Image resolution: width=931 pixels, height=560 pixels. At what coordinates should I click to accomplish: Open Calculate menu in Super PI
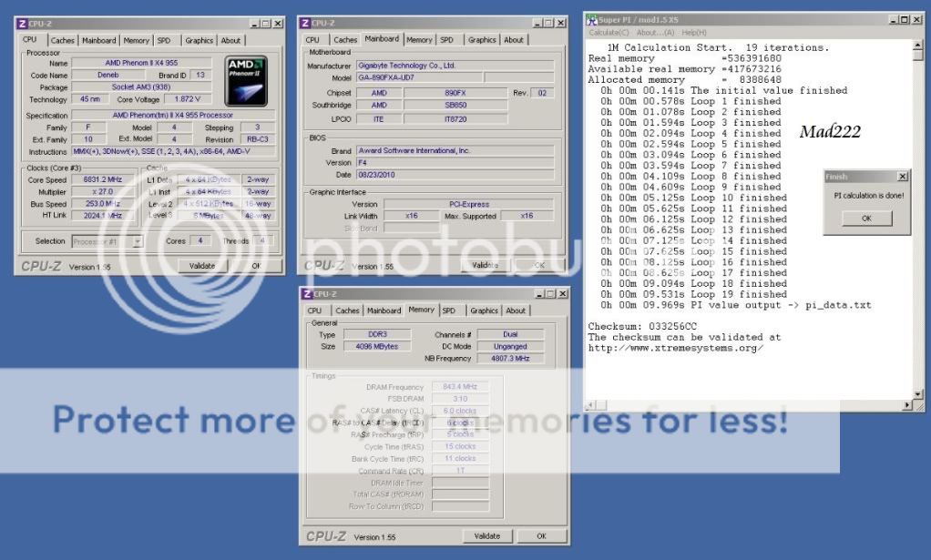[x=609, y=33]
